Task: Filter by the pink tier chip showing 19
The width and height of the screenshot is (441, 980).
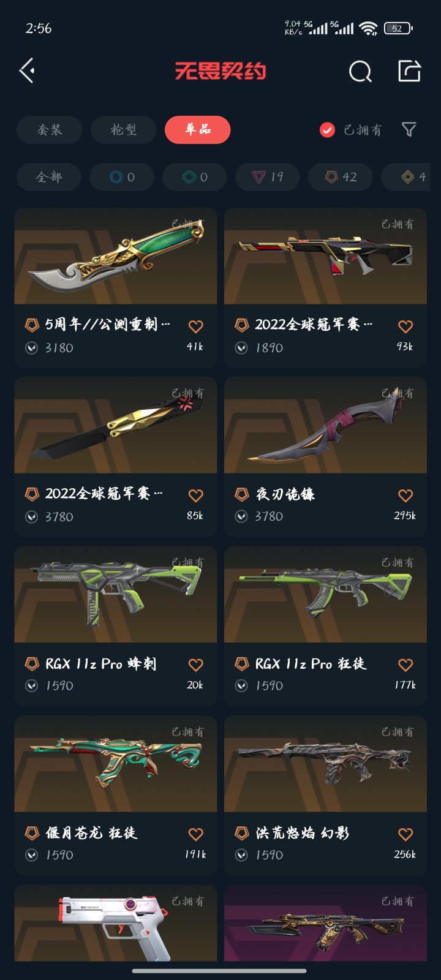Action: click(x=268, y=177)
